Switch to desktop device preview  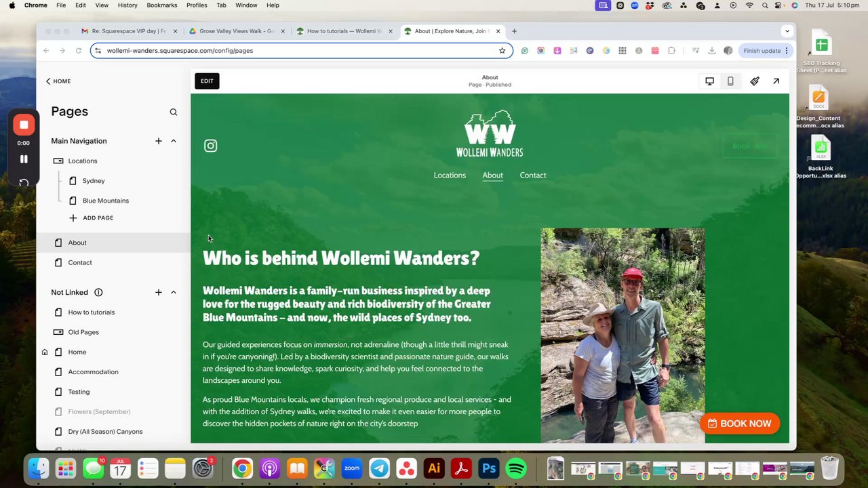pos(709,81)
